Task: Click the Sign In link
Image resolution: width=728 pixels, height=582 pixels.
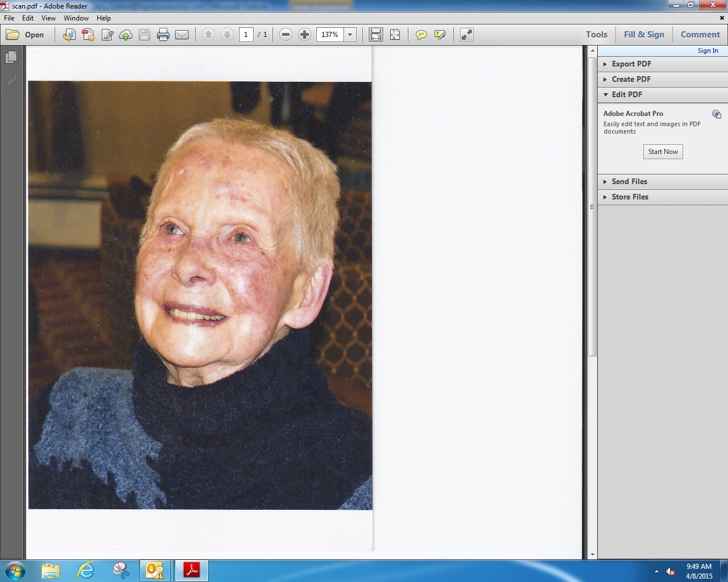Action: tap(708, 51)
